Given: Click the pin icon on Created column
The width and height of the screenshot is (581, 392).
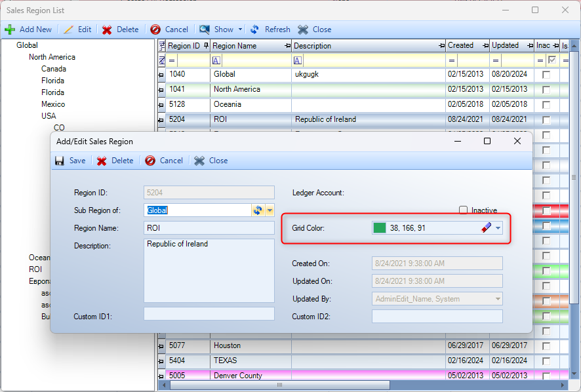Looking at the screenshot, I should [x=485, y=46].
